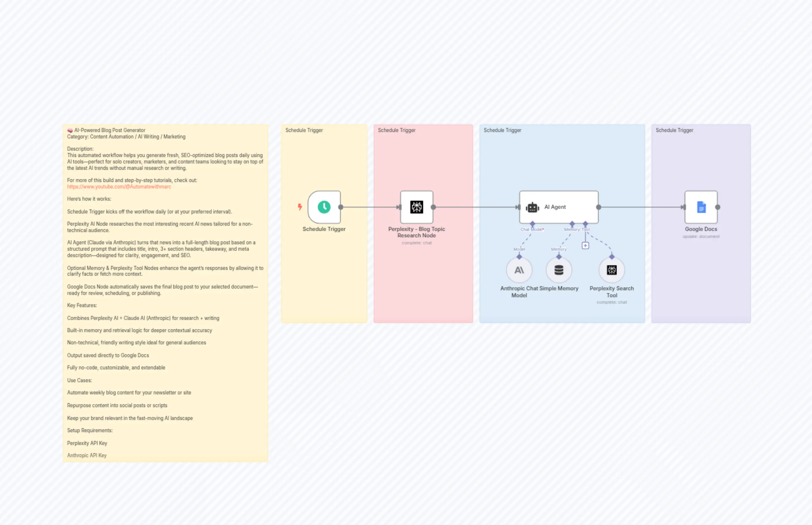
Task: Click the AI Agent Memory diamond connector
Action: click(572, 224)
